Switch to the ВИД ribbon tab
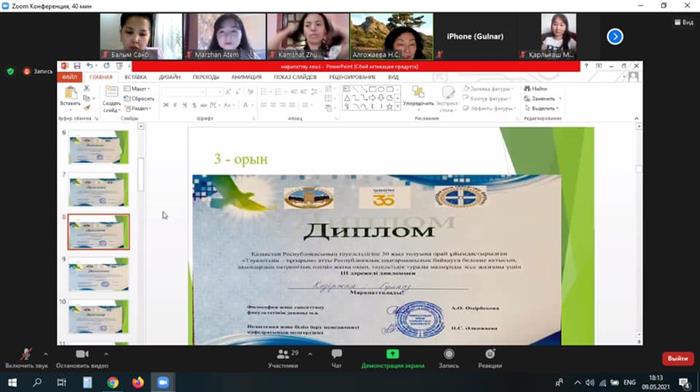Viewport: 700px width, 392px height. click(393, 77)
